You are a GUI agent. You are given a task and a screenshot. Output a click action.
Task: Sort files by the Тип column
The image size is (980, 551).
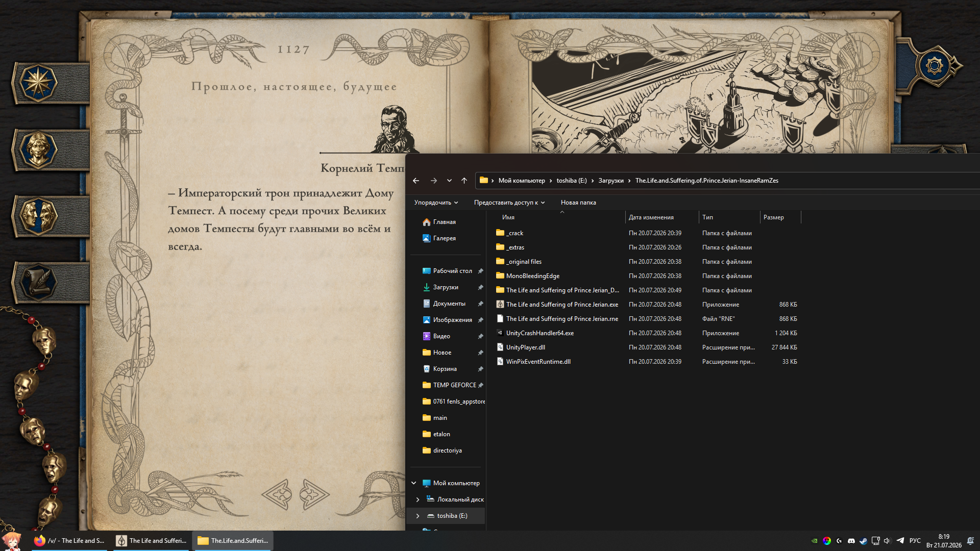[729, 217]
